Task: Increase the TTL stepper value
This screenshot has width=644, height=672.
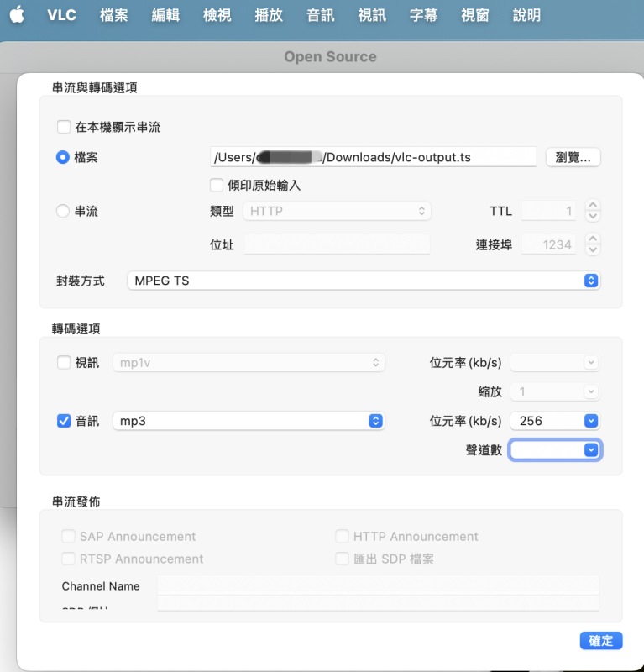Action: [x=593, y=205]
